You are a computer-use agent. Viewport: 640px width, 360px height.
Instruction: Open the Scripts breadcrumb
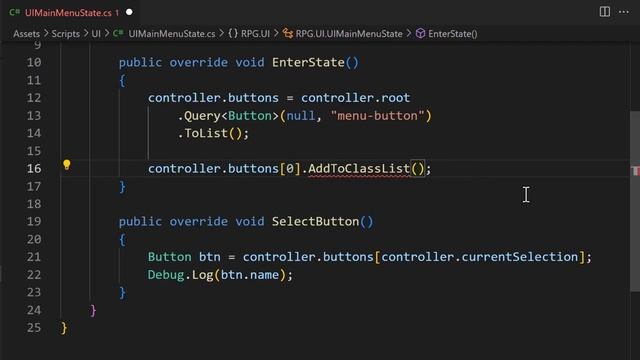click(66, 34)
